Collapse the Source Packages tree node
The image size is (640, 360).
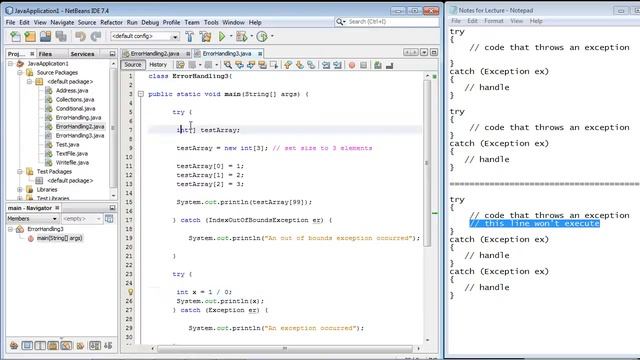tap(20, 73)
